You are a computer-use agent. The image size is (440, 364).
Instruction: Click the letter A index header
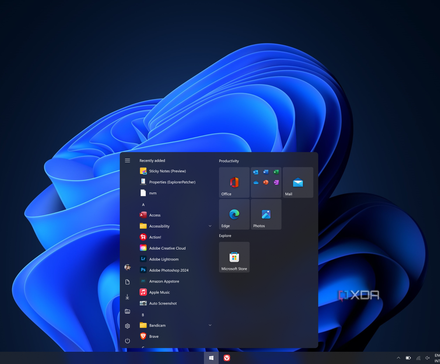[x=143, y=204]
